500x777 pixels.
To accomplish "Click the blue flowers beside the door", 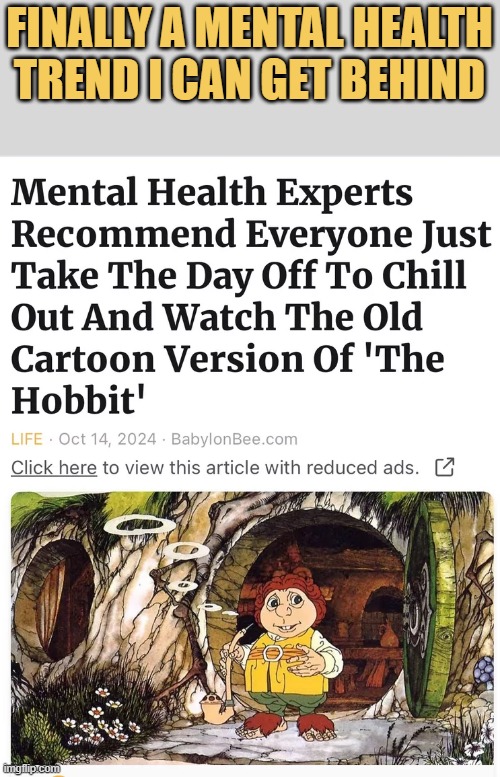I will pos(484,672).
